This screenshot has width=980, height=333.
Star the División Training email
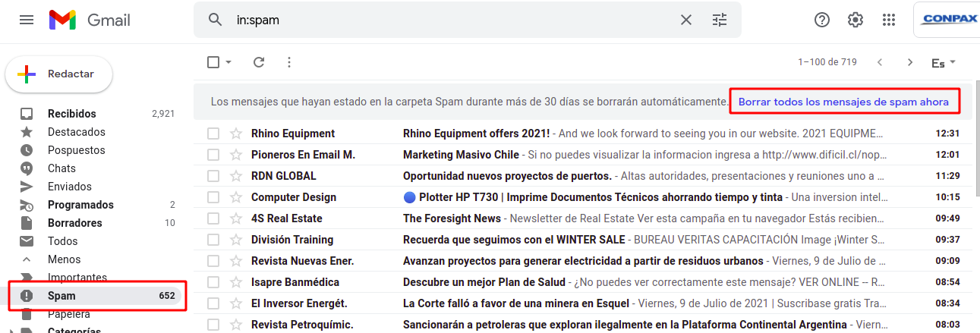tap(235, 240)
